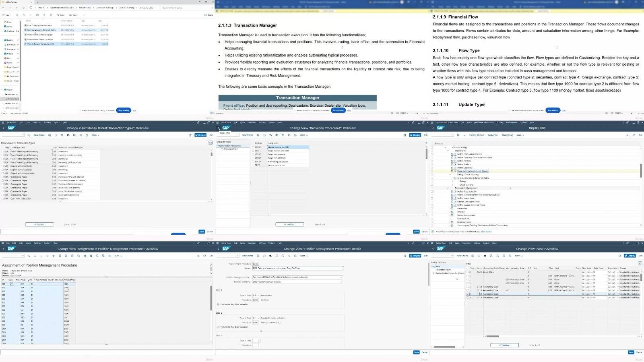Tick checkbox left of Make Settings for Authority Checks

pos(432,171)
